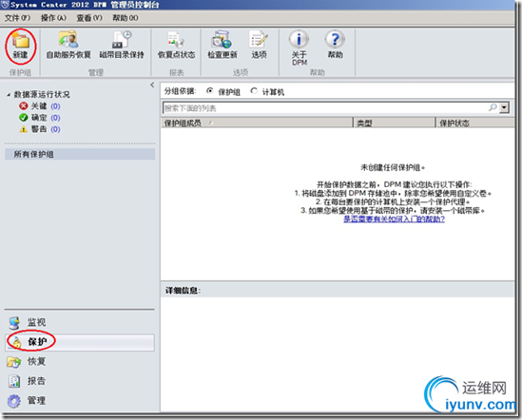The width and height of the screenshot is (522, 420).
Task: Open the 查看(V) menu
Action: pos(89,18)
